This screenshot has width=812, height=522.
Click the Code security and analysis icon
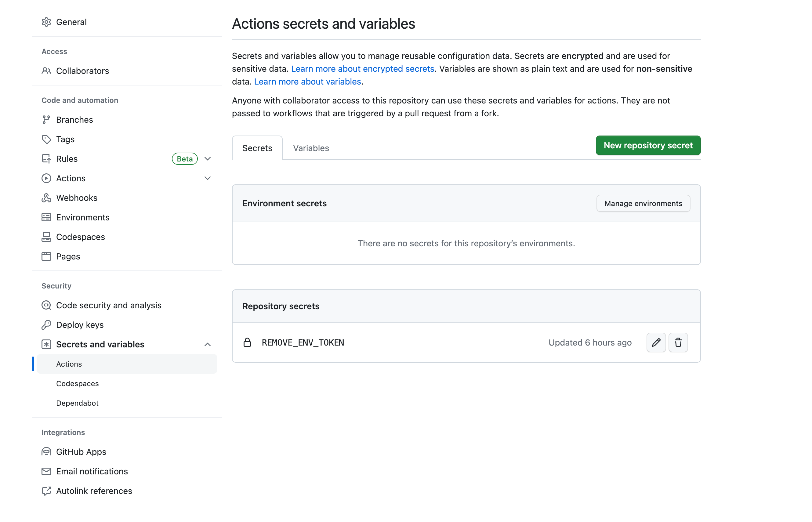47,305
